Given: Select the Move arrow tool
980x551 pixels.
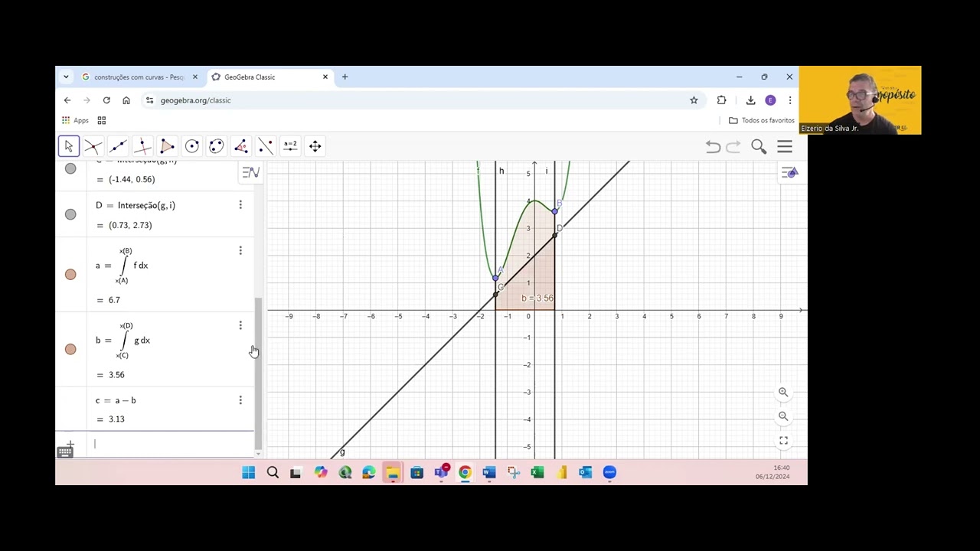Looking at the screenshot, I should 68,146.
